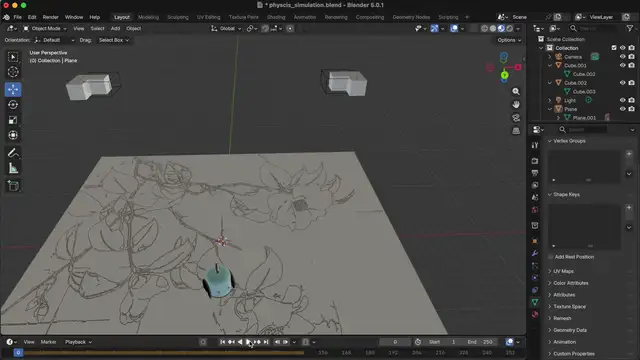
Task: Open the World properties tab
Action: [535, 209]
